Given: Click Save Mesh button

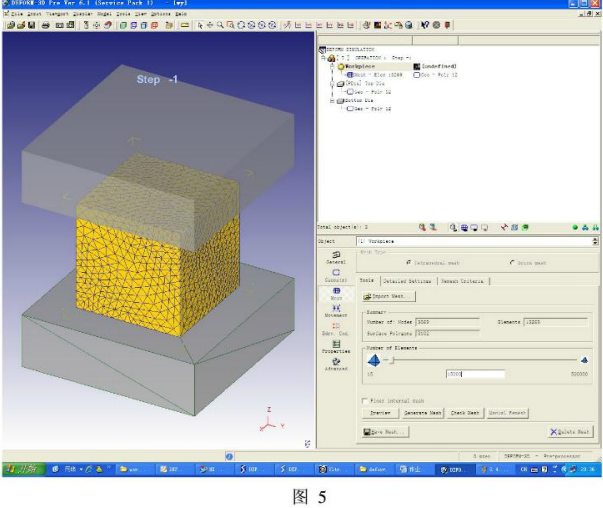Looking at the screenshot, I should 385,432.
